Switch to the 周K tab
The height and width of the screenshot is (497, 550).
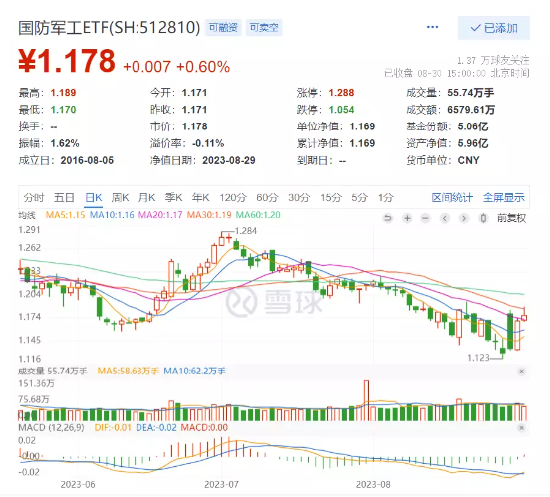coord(120,197)
